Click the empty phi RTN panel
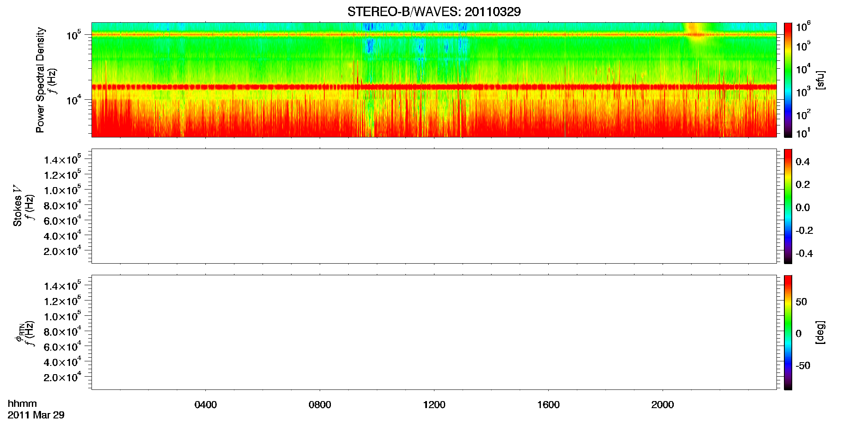Image resolution: width=868 pixels, height=447 pixels. click(x=434, y=332)
